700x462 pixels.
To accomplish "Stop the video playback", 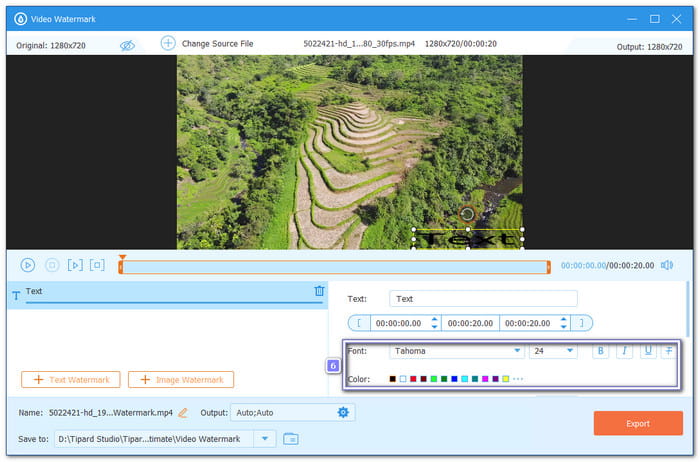I will tap(52, 265).
